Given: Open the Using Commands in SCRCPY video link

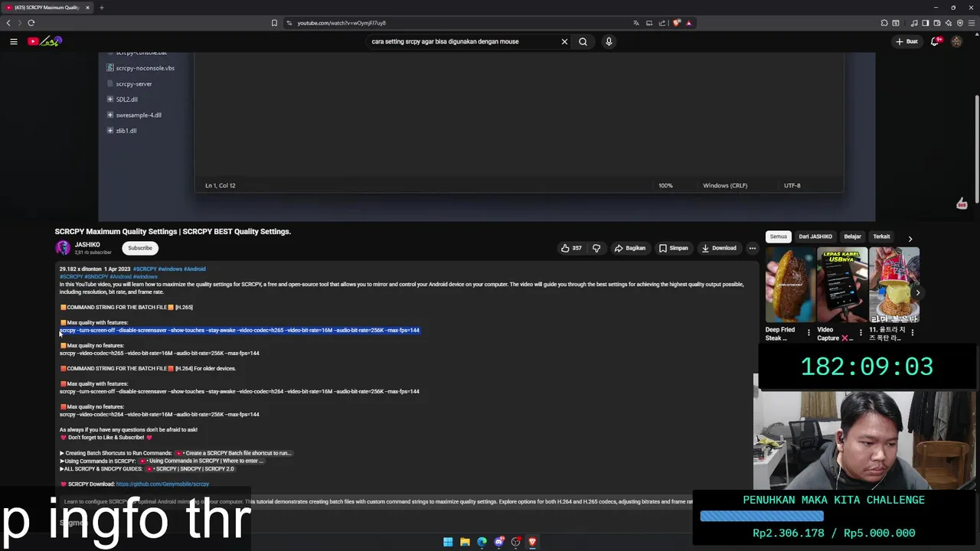Looking at the screenshot, I should pyautogui.click(x=202, y=461).
